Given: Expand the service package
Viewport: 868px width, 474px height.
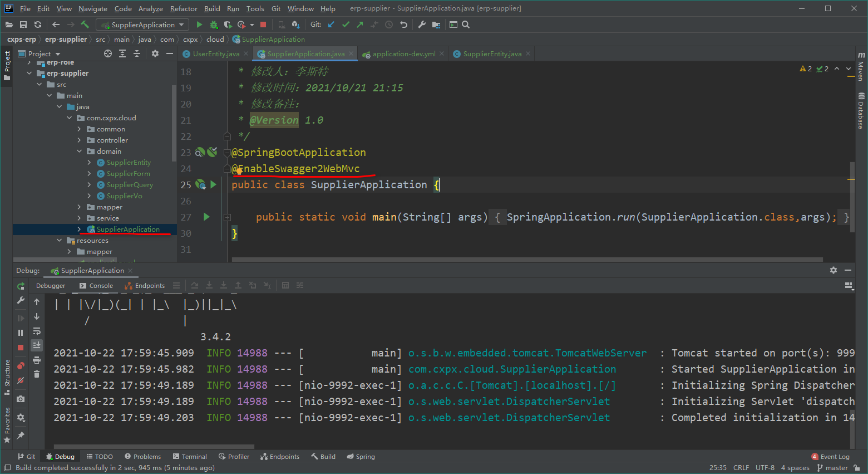Looking at the screenshot, I should pyautogui.click(x=80, y=218).
